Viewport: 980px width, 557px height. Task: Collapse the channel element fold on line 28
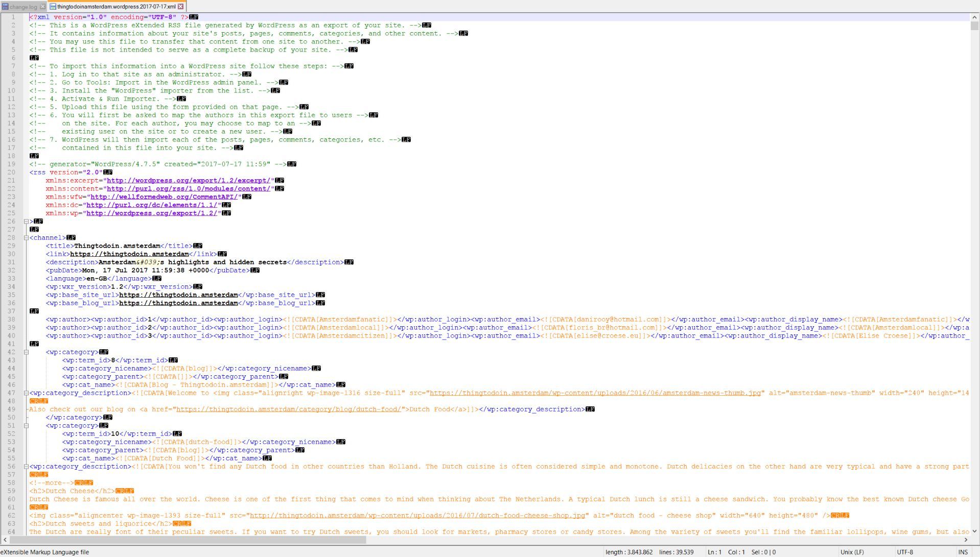(x=26, y=238)
